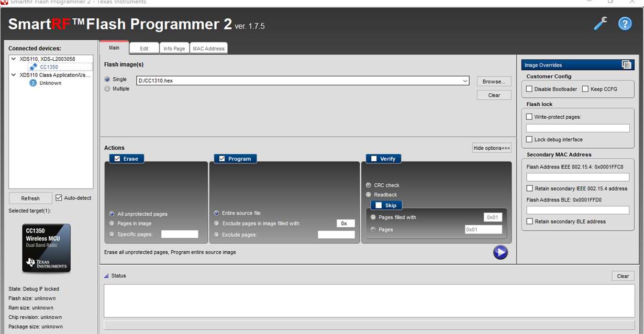Click the CC1350 chip image

(x=46, y=248)
